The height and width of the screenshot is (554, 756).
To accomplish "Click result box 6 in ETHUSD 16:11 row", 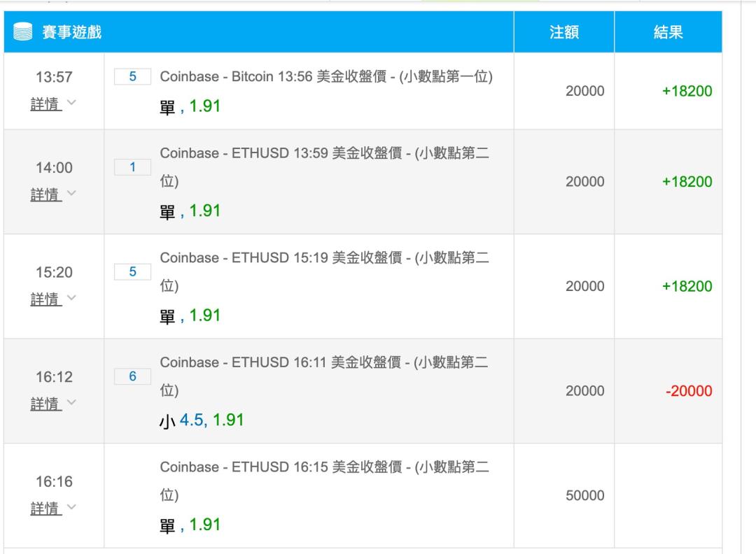I will (132, 376).
